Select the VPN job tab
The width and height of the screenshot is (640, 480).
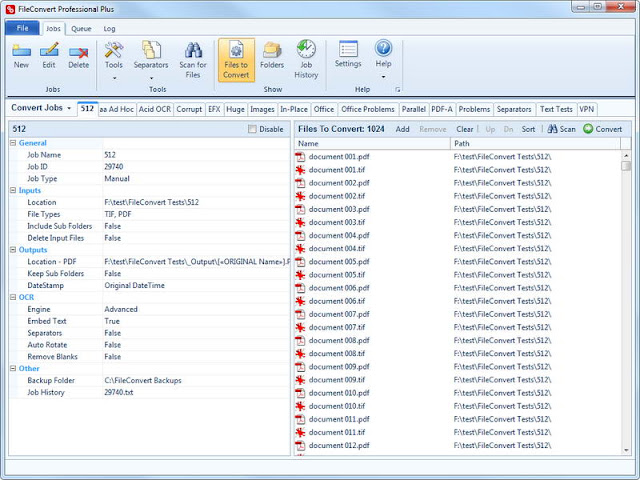tap(587, 109)
